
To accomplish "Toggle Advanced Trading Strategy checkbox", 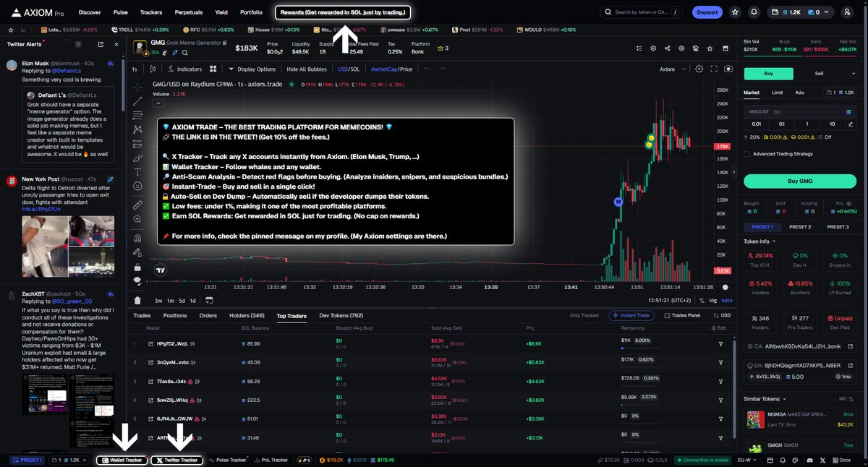I will coord(746,153).
